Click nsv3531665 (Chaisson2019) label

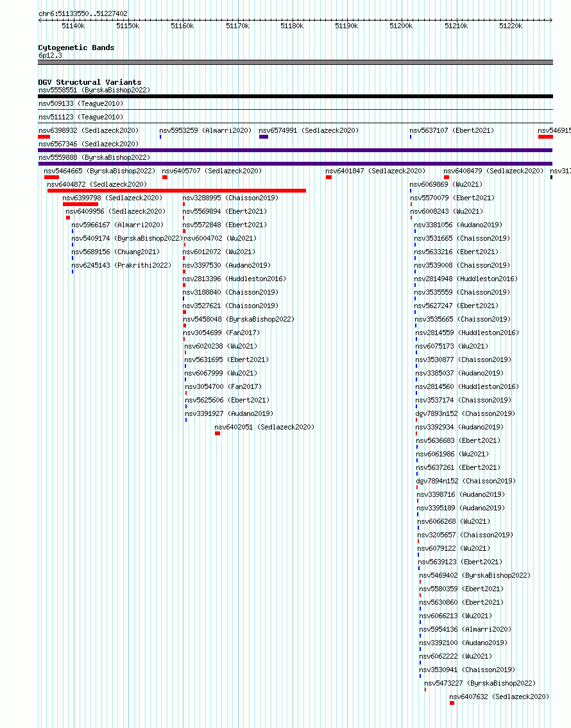[462, 238]
